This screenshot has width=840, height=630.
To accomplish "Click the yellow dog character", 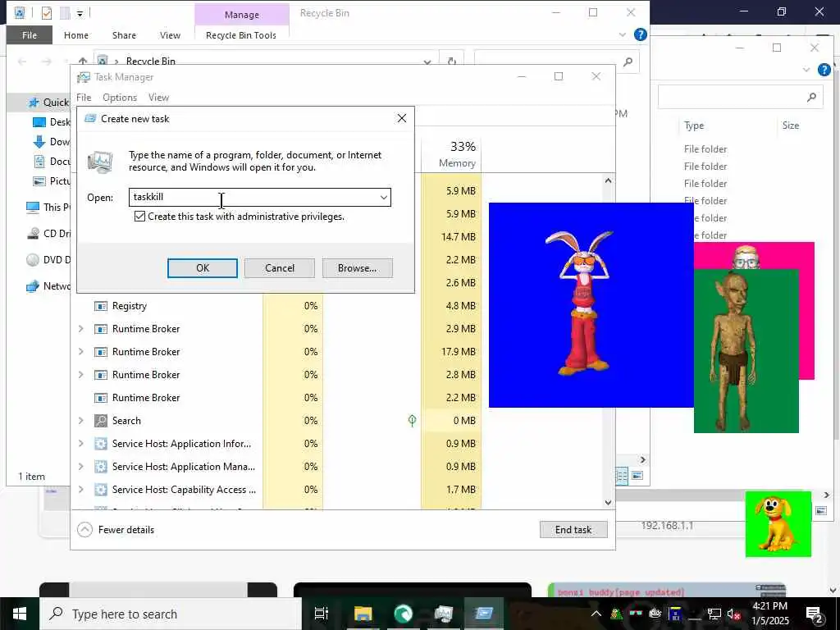I will [777, 523].
